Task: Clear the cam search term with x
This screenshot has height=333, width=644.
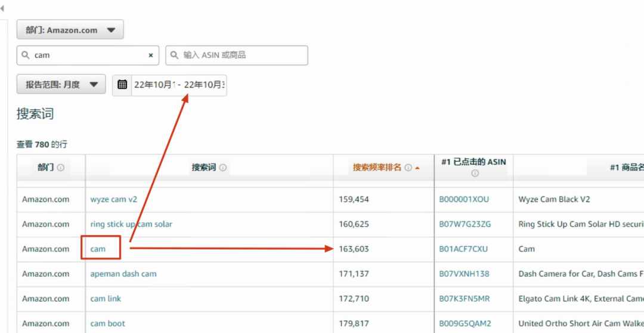Action: (151, 55)
